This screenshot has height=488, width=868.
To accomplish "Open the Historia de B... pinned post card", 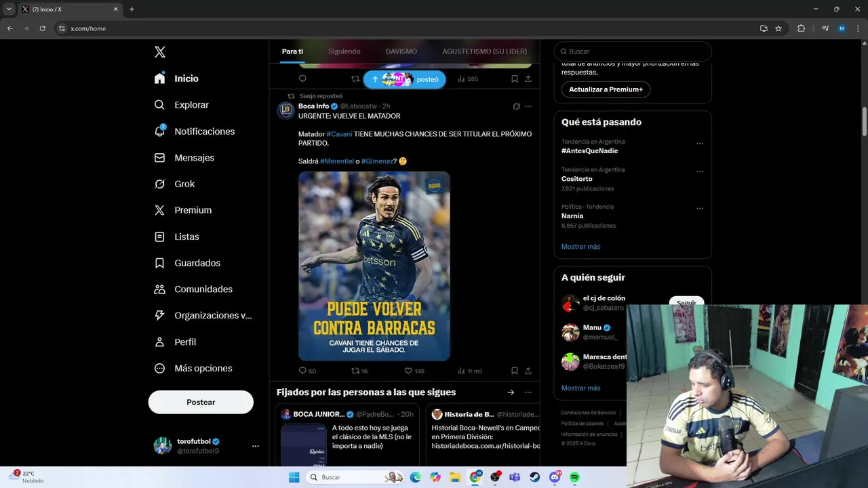I will (x=483, y=435).
